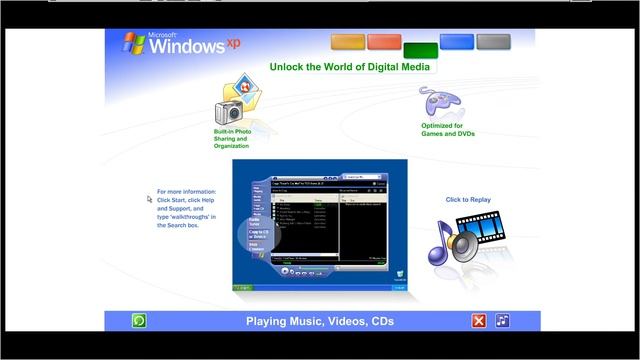640x360 pixels.
Task: Select the blue tour section tab
Action: click(x=457, y=42)
